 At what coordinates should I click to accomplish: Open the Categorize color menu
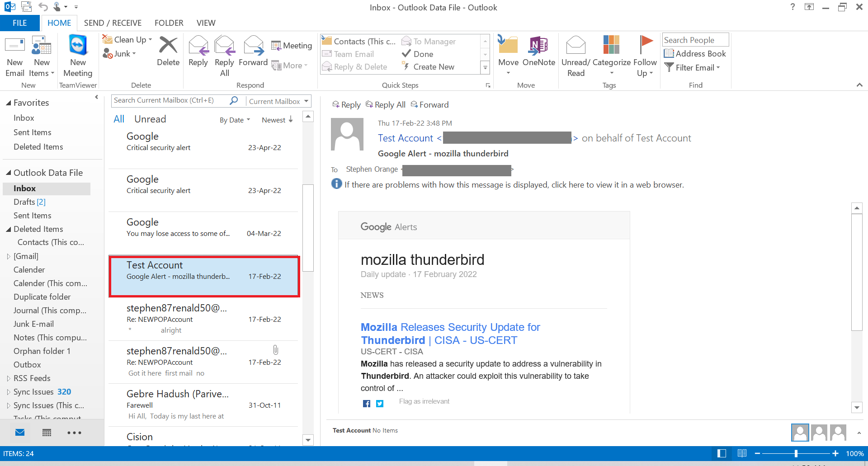coord(611,56)
